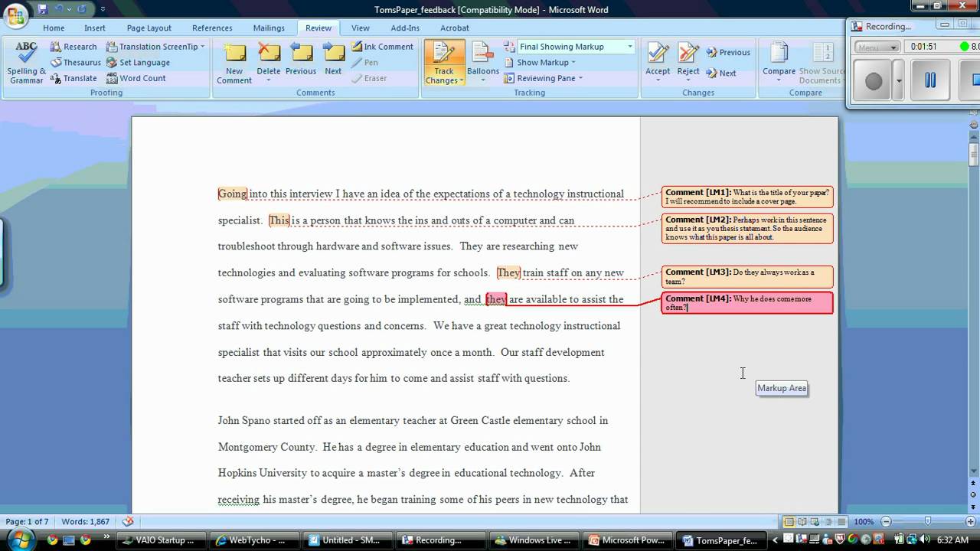Click the Translate tool
This screenshot has width=980, height=551.
[73, 78]
